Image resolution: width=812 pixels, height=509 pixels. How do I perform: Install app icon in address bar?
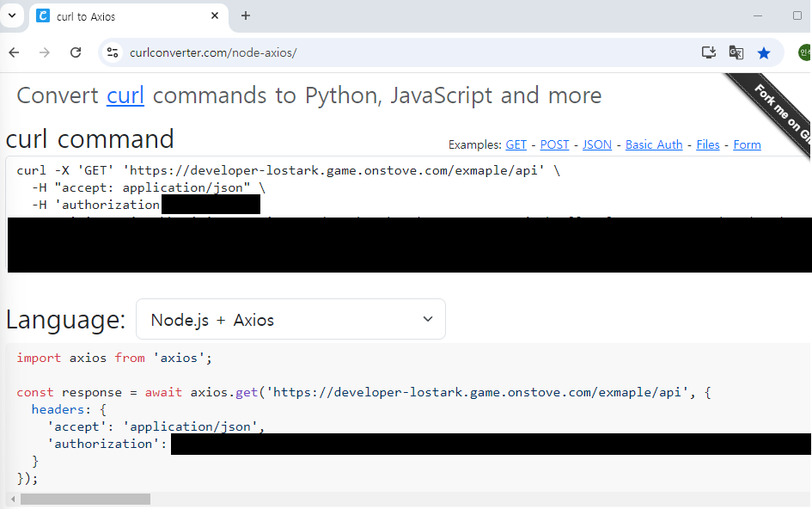point(708,52)
